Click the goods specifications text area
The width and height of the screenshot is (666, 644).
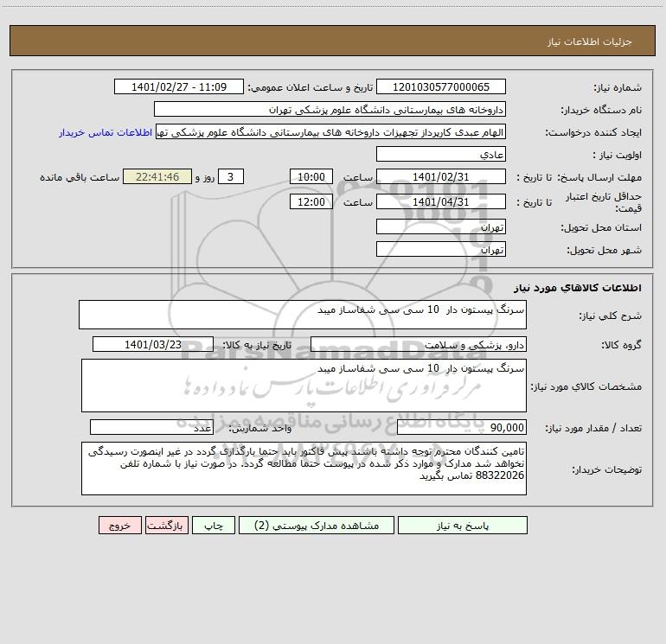coord(304,386)
